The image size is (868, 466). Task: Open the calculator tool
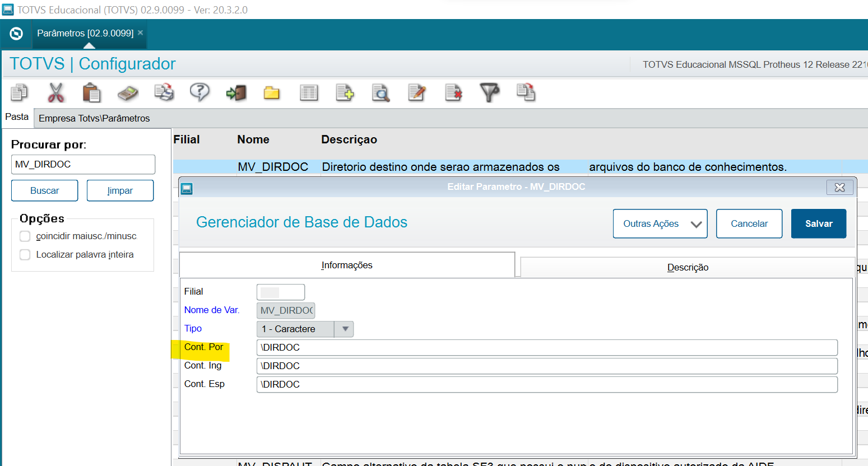coord(128,92)
